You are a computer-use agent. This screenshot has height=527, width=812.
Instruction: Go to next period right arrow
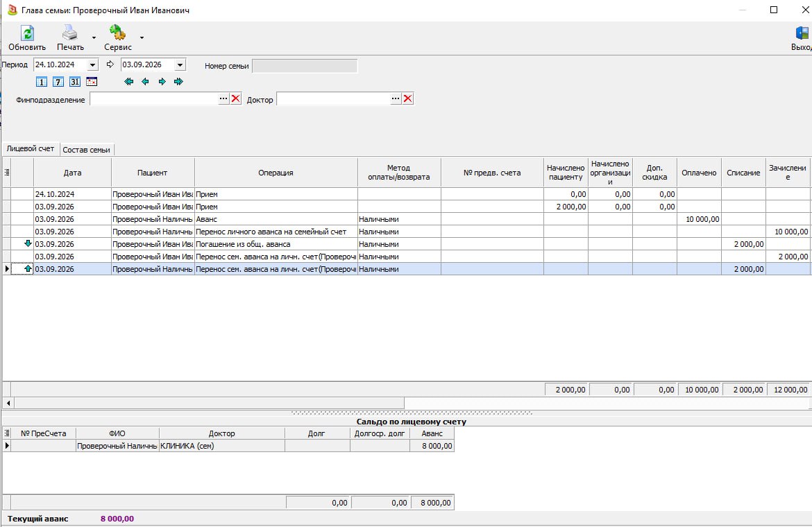(162, 82)
